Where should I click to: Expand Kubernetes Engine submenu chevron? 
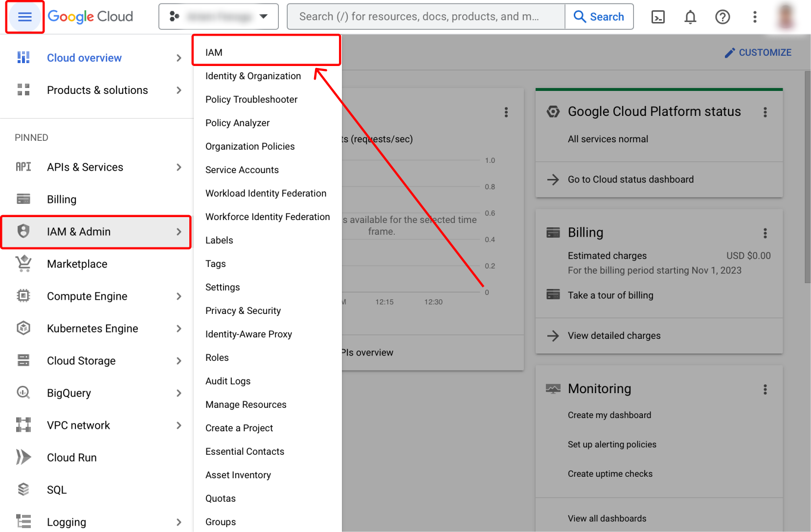click(x=179, y=329)
